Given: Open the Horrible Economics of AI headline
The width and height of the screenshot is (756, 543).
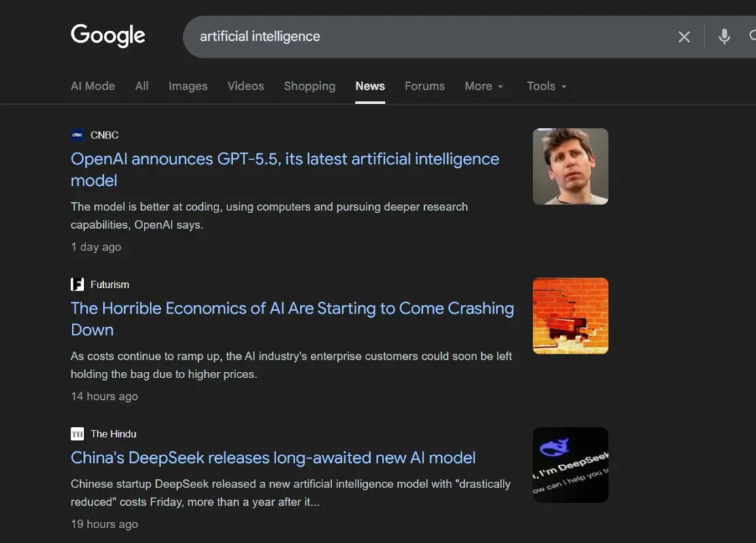Looking at the screenshot, I should (x=292, y=319).
